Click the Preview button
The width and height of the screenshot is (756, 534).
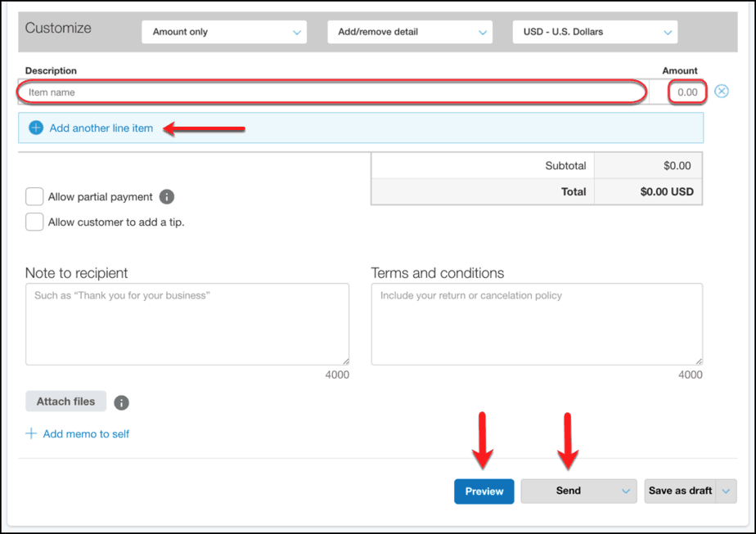click(484, 491)
